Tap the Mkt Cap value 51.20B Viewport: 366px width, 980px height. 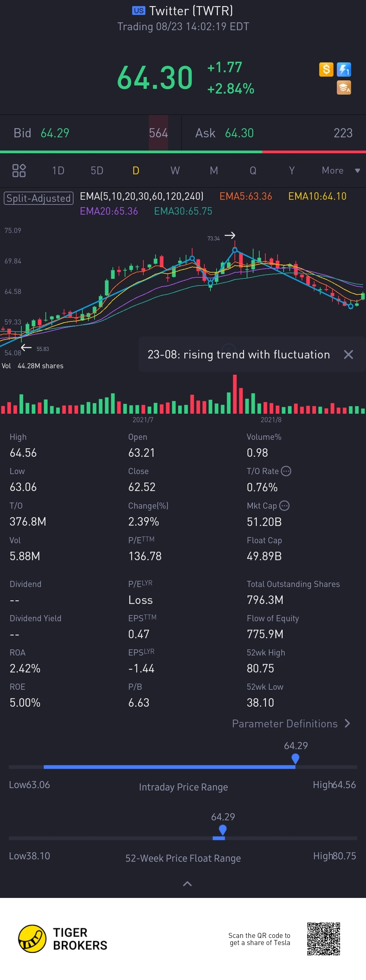[264, 522]
